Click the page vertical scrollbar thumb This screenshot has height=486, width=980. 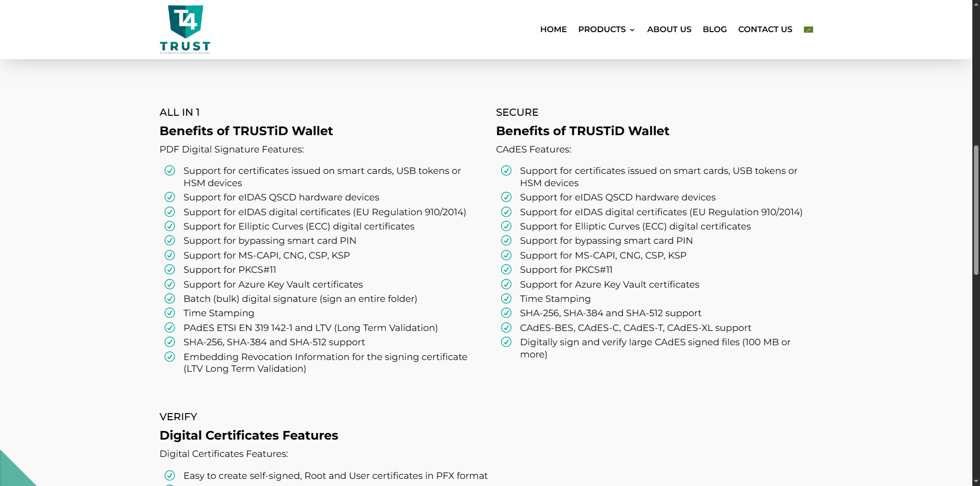(x=976, y=210)
